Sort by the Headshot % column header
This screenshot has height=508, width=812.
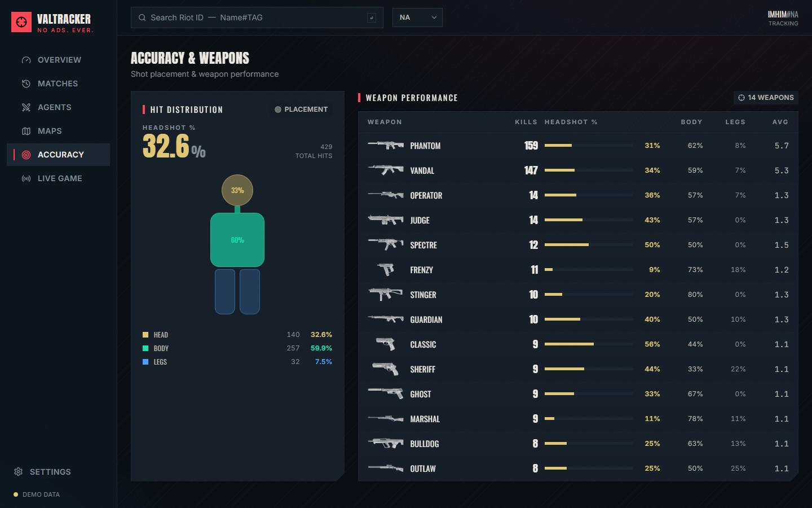[x=571, y=122]
